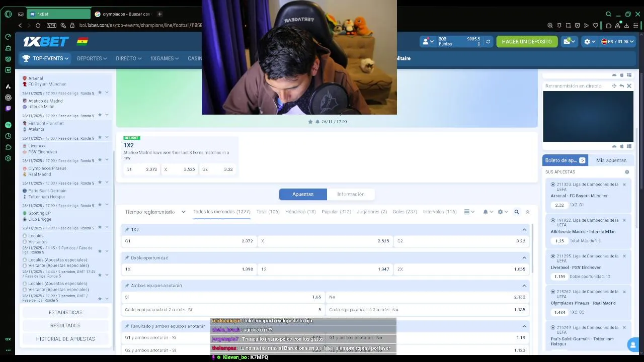Open the user account menu
644x362 pixels.
click(x=428, y=42)
